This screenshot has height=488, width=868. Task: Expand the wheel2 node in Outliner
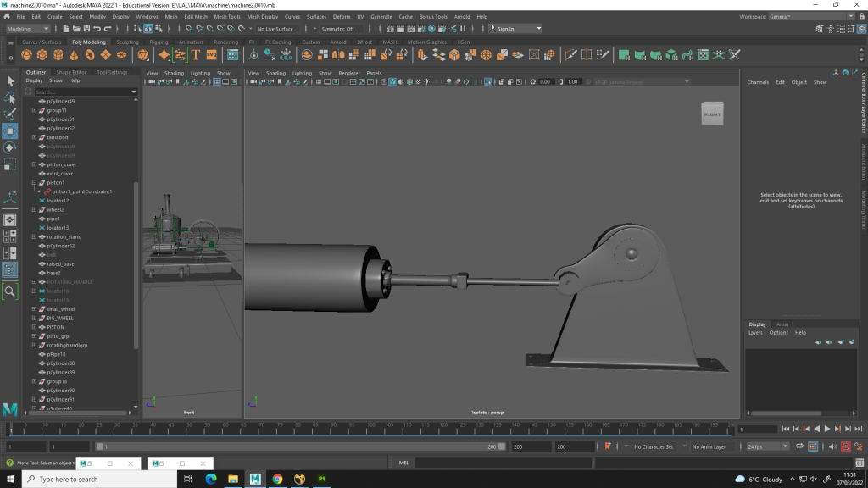tap(34, 210)
